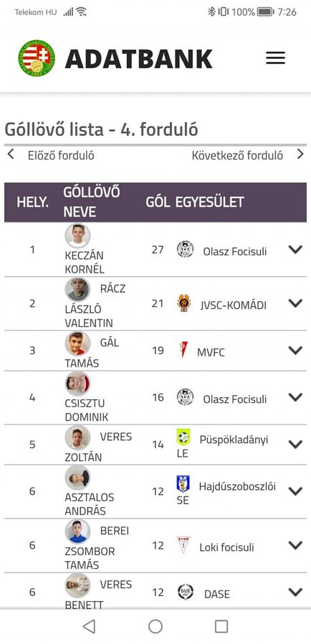Click the DASE club badge

click(x=185, y=592)
